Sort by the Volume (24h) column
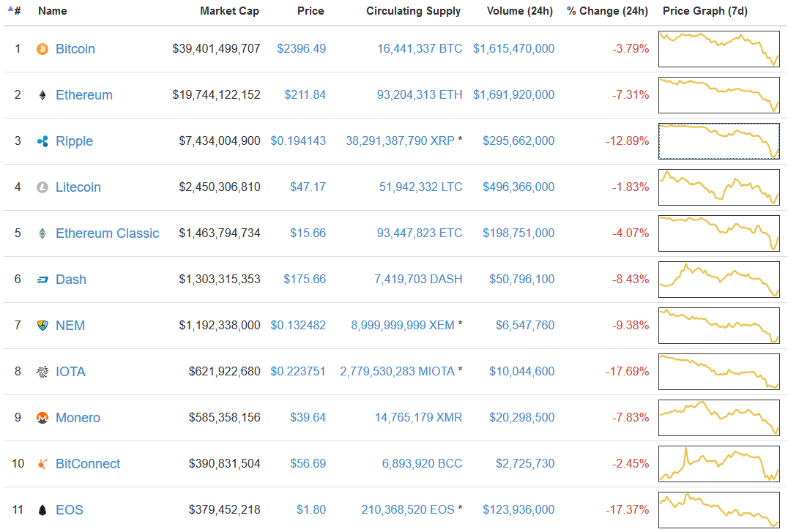788x532 pixels. [x=521, y=12]
